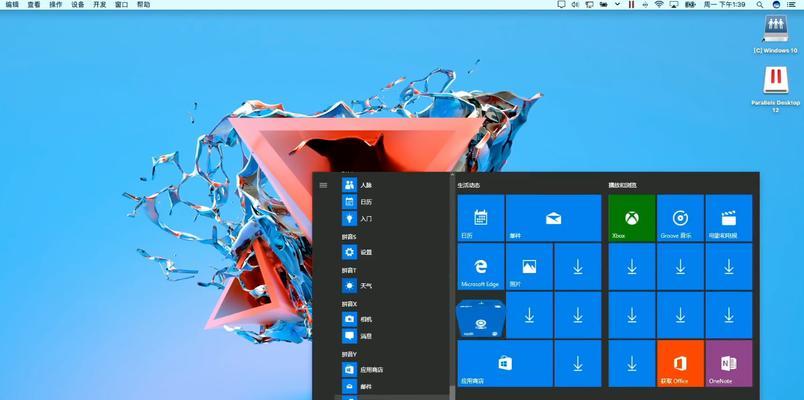Jump via the 拼音S letter header

pos(349,236)
